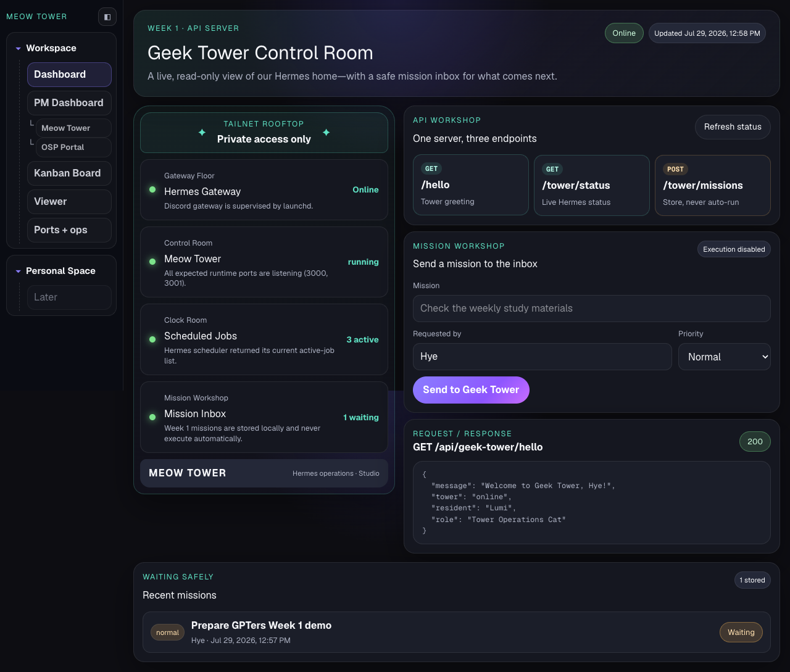Screen dimensions: 790x672
Task: Focus the Mission text input field
Action: coord(592,309)
